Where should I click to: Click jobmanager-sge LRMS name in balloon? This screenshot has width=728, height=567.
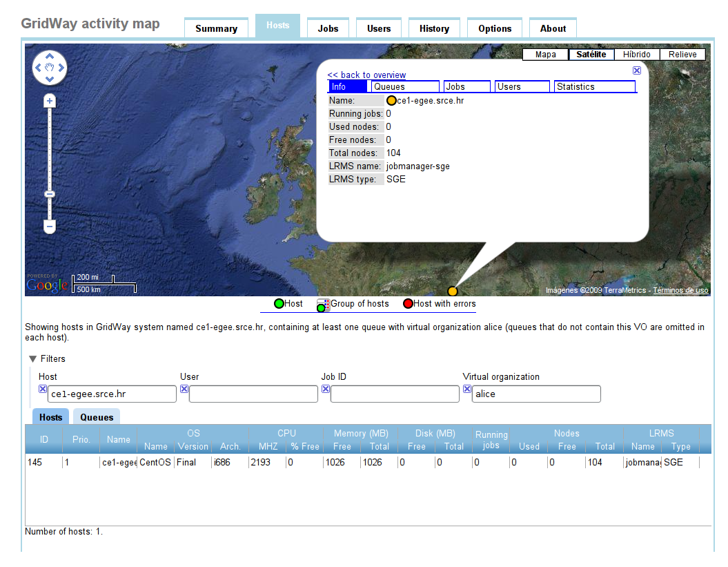418,166
